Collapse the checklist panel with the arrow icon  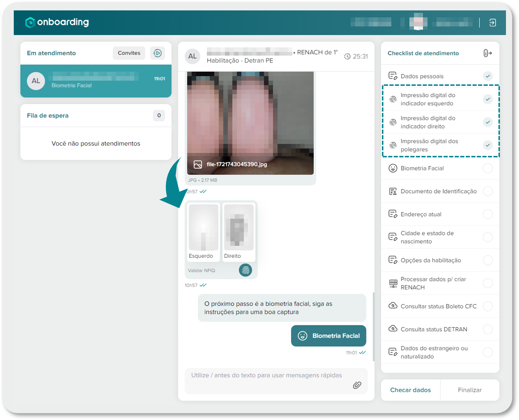pyautogui.click(x=488, y=53)
